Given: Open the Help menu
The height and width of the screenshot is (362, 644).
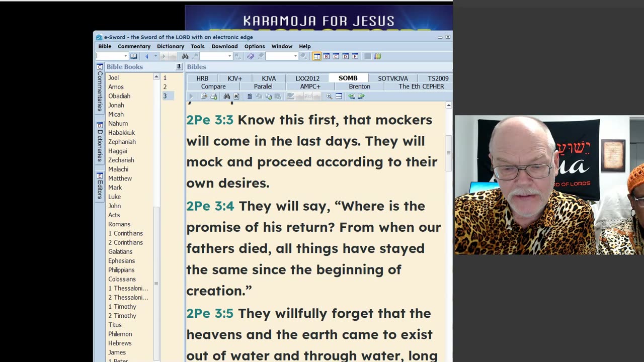Looking at the screenshot, I should tap(305, 46).
